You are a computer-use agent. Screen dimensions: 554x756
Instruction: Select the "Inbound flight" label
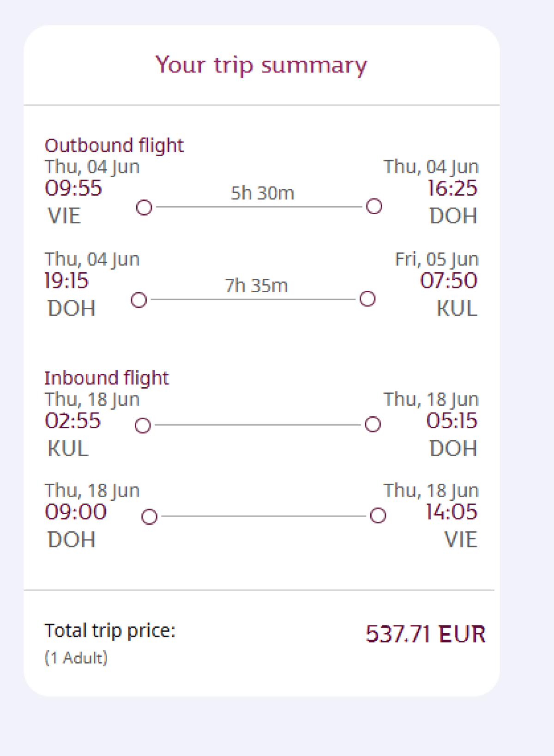pos(107,378)
